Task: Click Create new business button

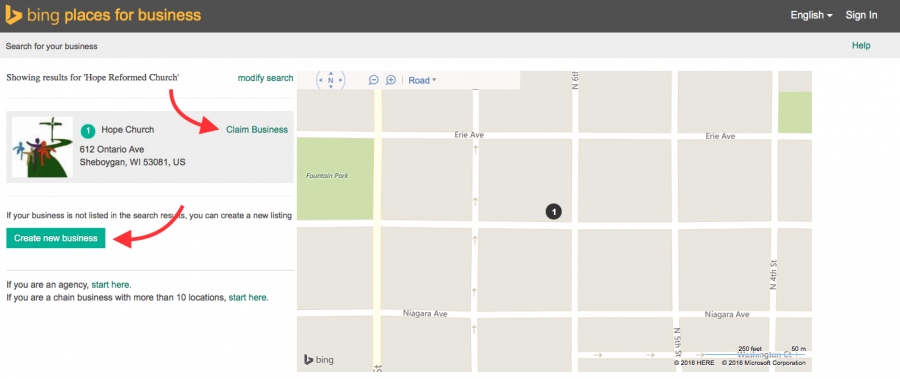Action: (x=56, y=238)
